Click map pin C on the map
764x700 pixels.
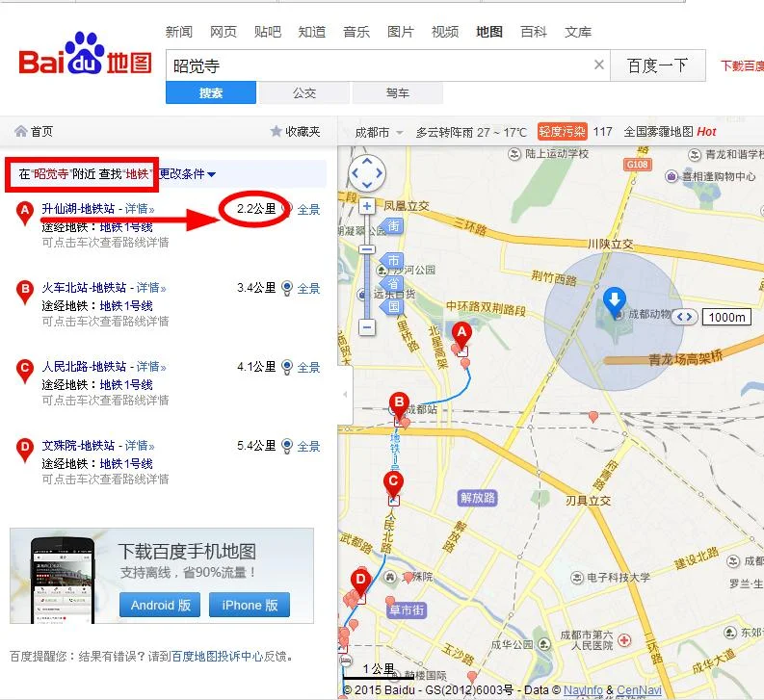(393, 483)
